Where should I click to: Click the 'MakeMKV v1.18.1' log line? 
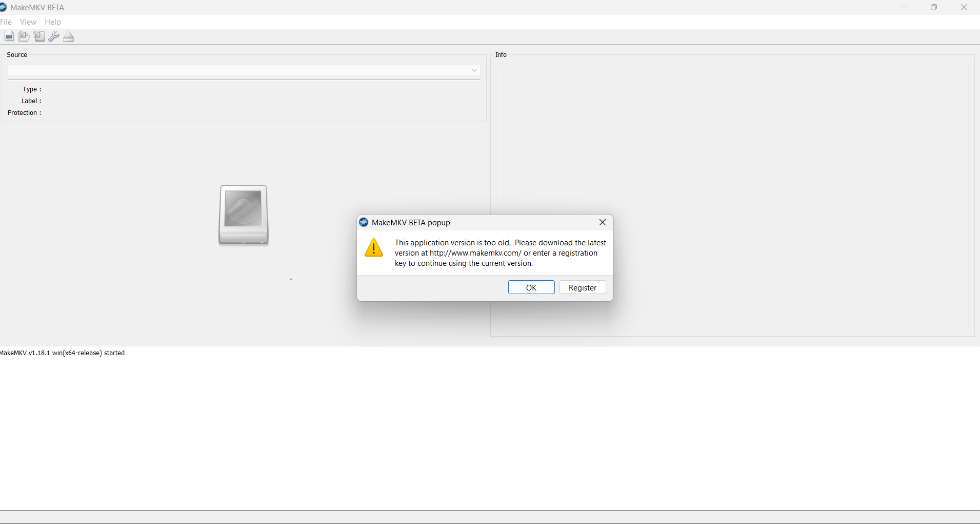62,353
